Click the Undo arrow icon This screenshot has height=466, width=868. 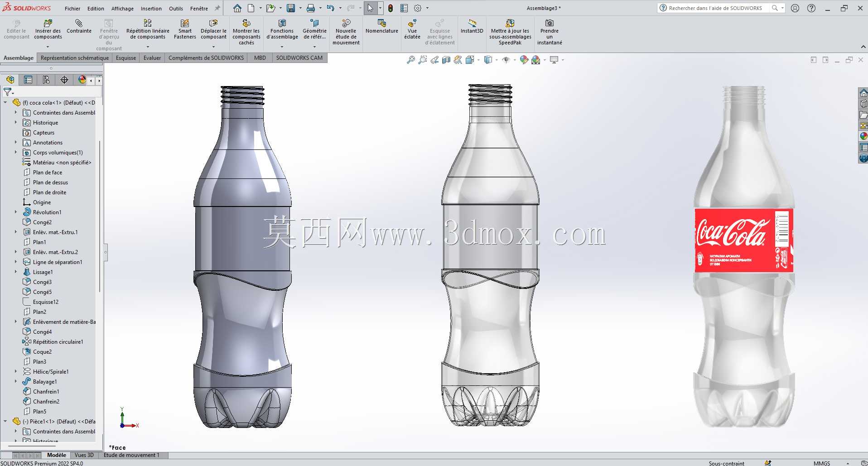(x=331, y=8)
